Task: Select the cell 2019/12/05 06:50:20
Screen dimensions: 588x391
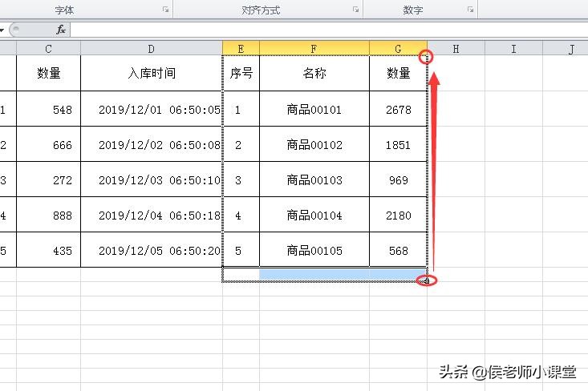Action: (152, 250)
